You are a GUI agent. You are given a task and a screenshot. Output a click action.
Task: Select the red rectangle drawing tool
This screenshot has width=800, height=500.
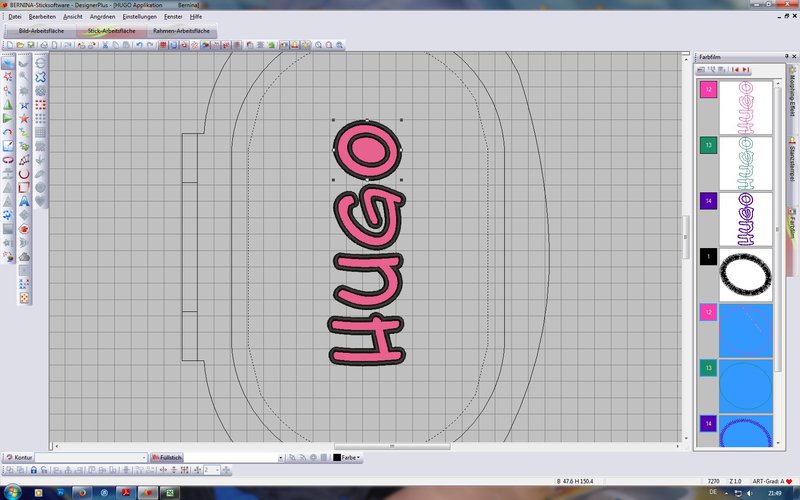tap(24, 187)
